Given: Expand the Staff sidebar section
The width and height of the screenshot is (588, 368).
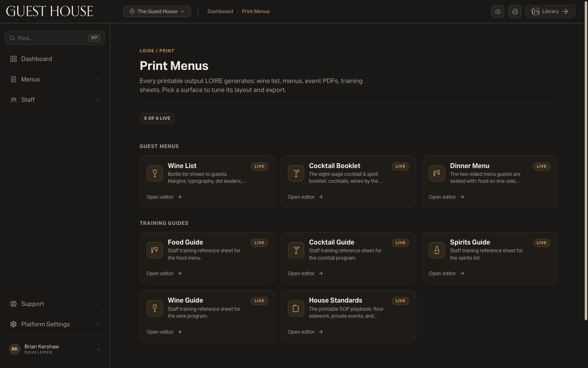Looking at the screenshot, I should [55, 100].
